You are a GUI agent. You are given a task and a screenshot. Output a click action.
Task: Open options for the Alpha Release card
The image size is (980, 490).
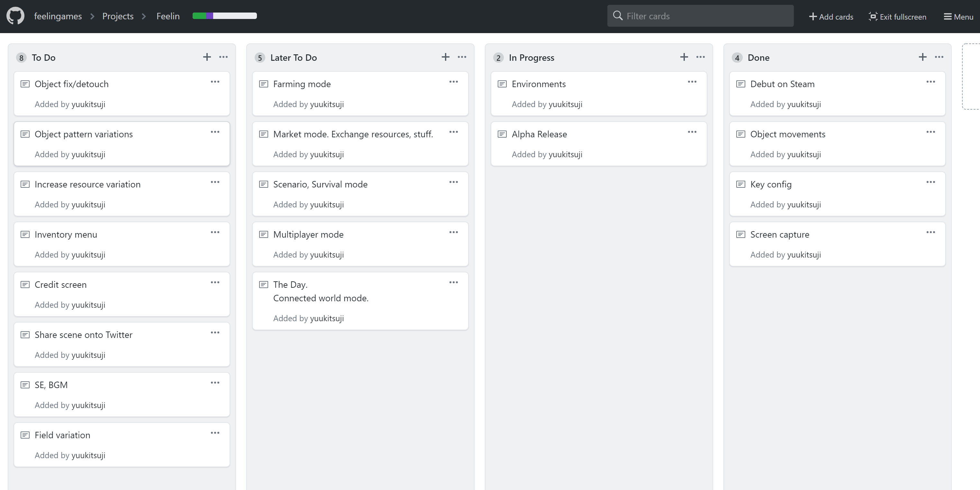[x=692, y=132]
